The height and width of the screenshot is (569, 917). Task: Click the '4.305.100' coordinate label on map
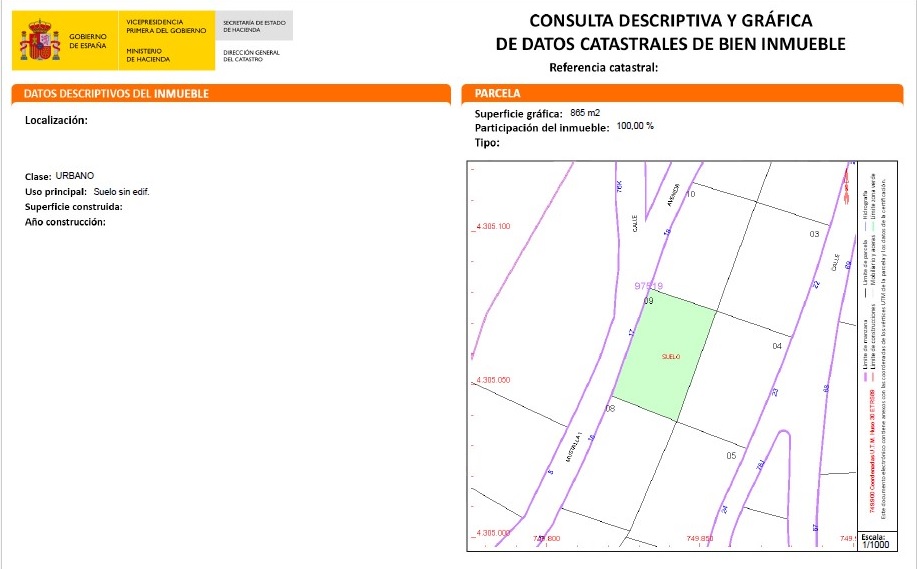(x=493, y=226)
